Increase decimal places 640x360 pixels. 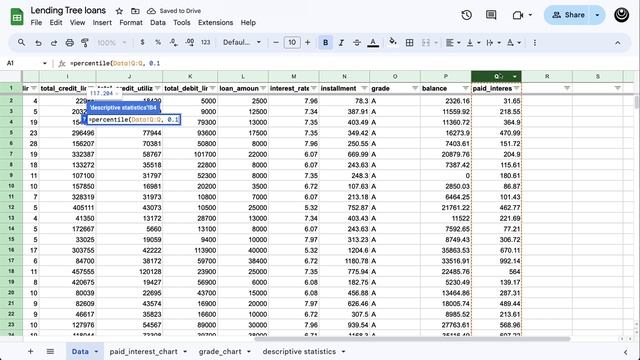pos(190,42)
